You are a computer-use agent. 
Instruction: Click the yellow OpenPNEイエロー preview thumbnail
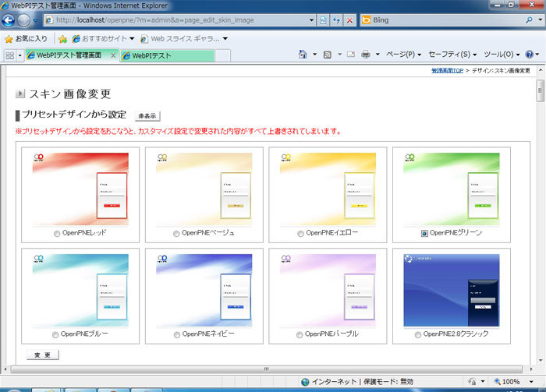[328, 189]
